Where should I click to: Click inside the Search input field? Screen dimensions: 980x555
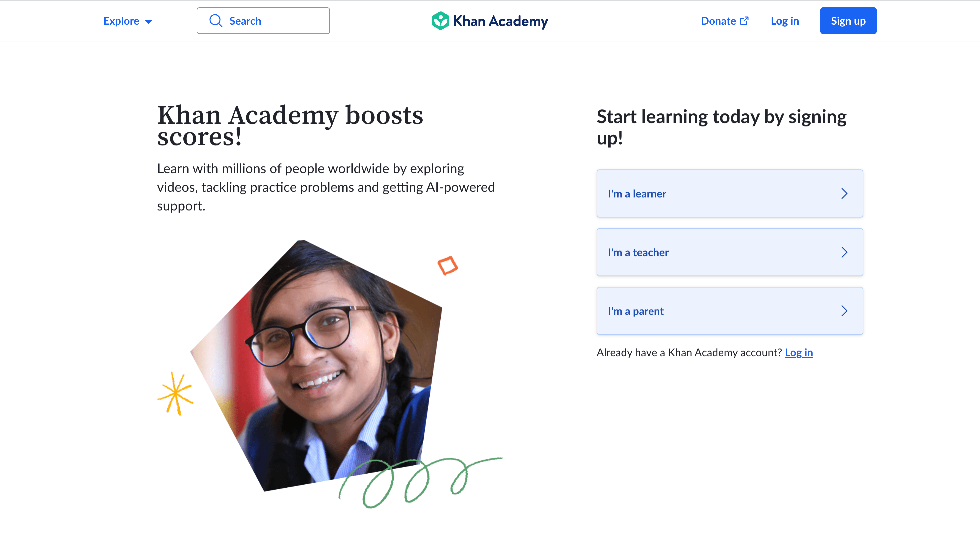267,21
